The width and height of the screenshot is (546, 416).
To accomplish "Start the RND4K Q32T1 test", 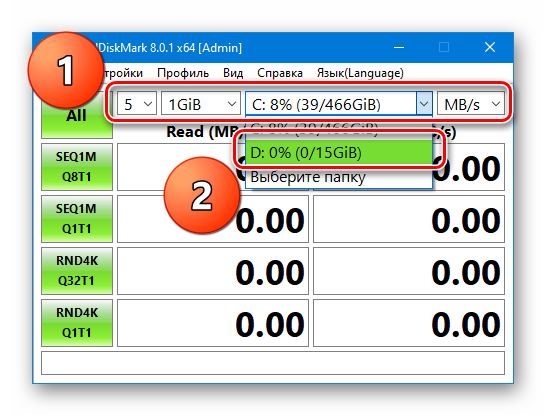I will tap(77, 271).
